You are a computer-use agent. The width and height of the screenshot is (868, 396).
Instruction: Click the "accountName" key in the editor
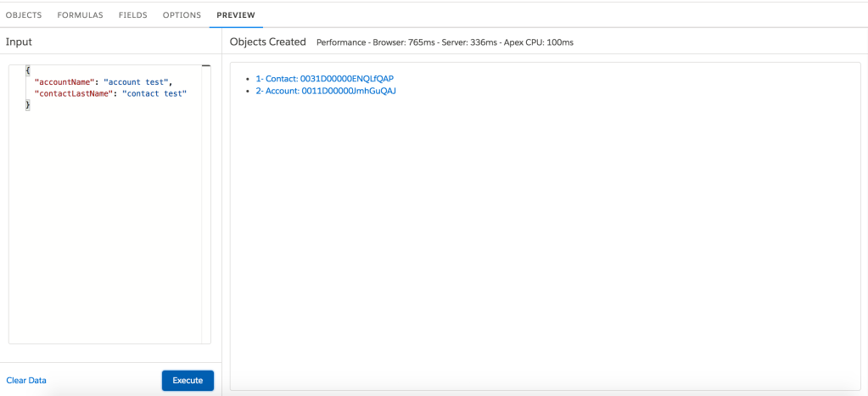pyautogui.click(x=64, y=82)
